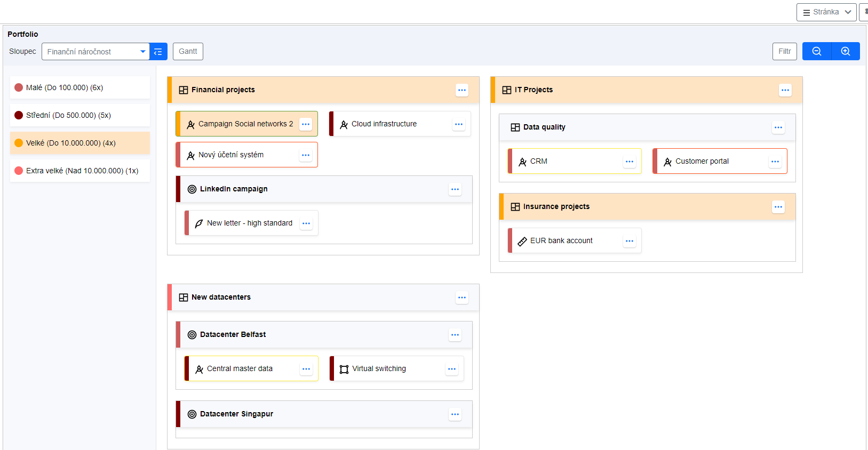Select the Datacenter Belfast group title
This screenshot has height=450, width=868.
coord(233,334)
